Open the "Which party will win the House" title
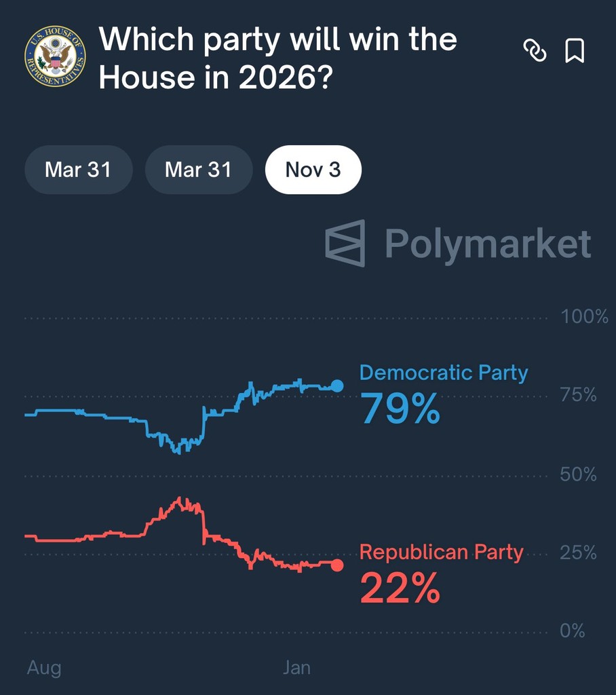 pos(278,59)
